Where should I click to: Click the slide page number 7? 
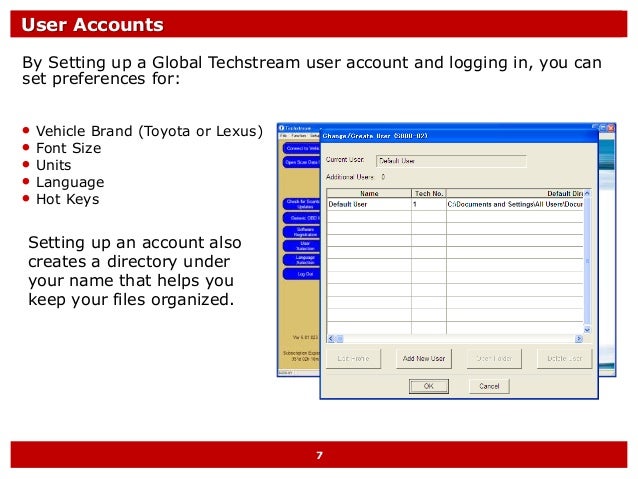click(319, 455)
